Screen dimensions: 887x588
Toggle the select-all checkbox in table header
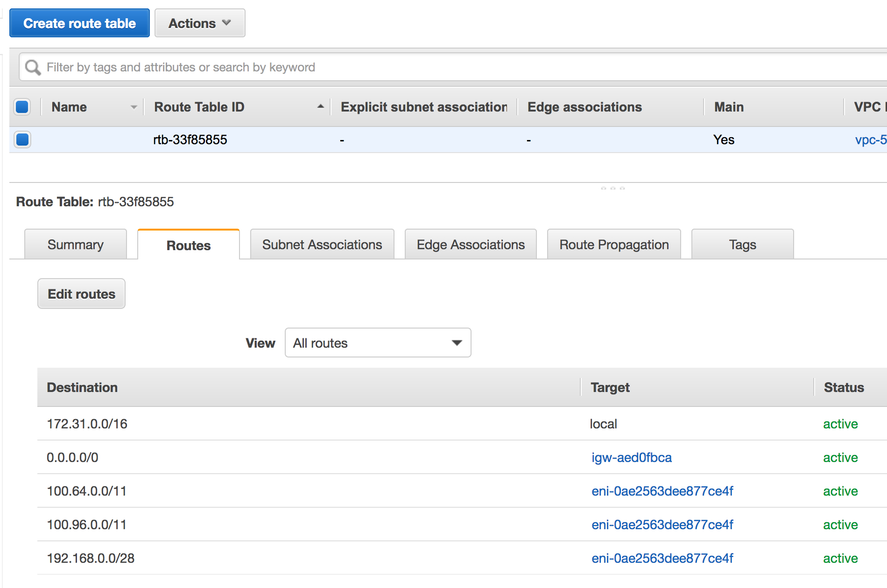click(22, 107)
